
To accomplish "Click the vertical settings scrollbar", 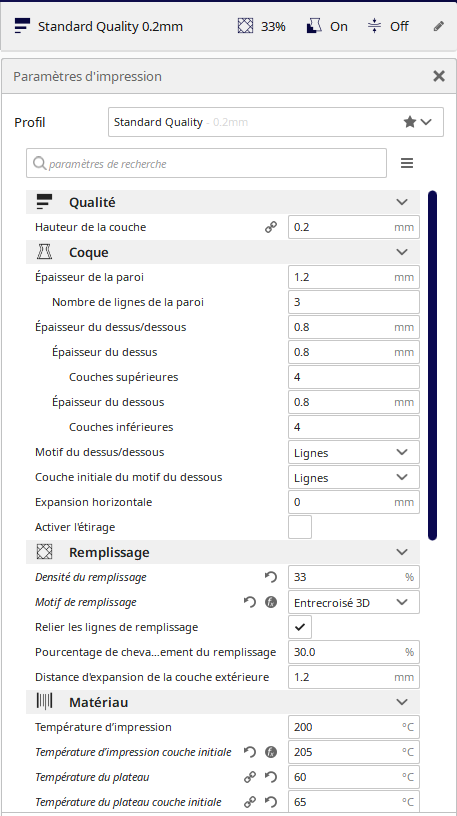I will tap(432, 365).
